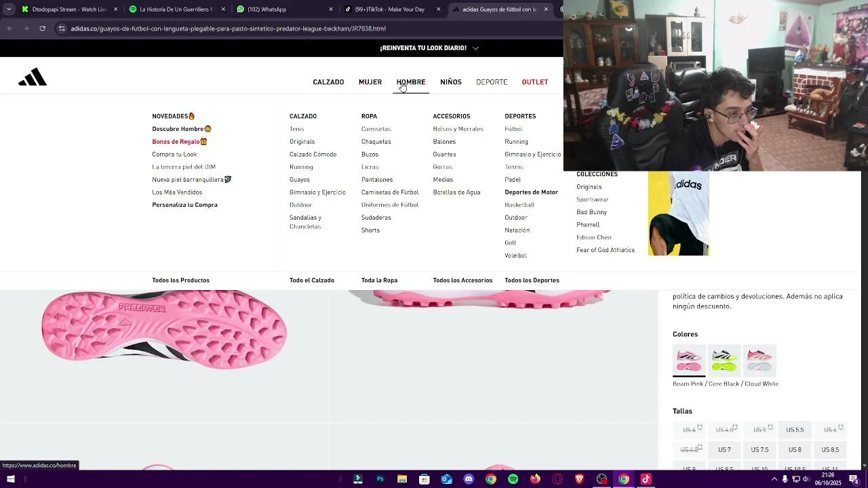Click the browser address bar URL
The image size is (868, 488).
tap(228, 28)
